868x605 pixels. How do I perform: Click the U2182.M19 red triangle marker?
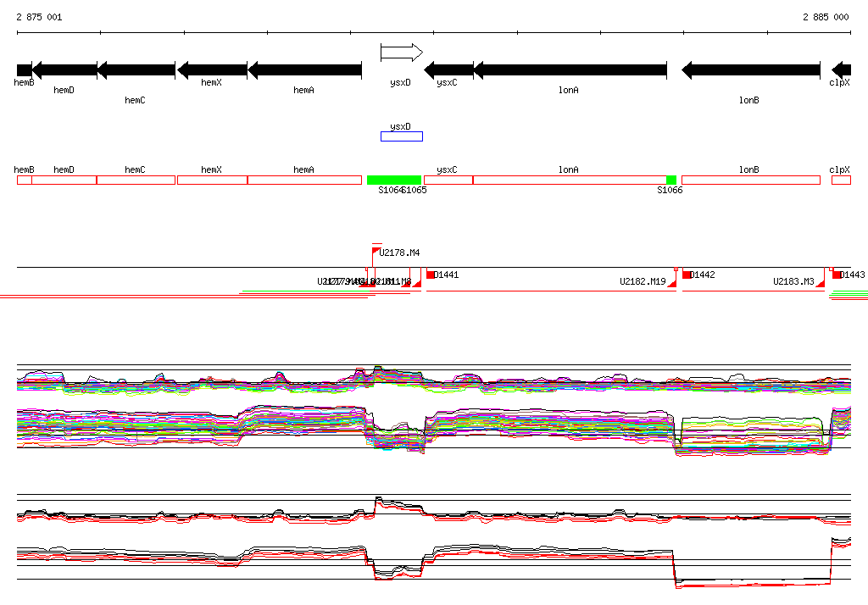tap(672, 283)
